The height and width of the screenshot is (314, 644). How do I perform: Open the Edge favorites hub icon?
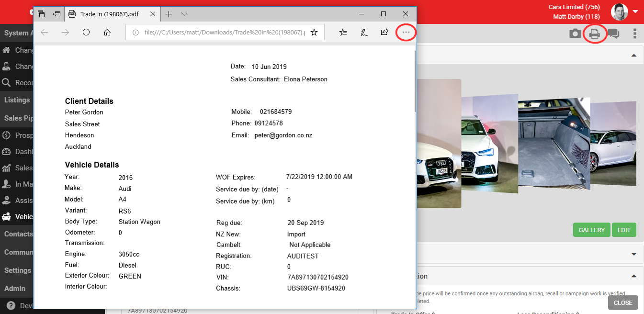pyautogui.click(x=343, y=33)
